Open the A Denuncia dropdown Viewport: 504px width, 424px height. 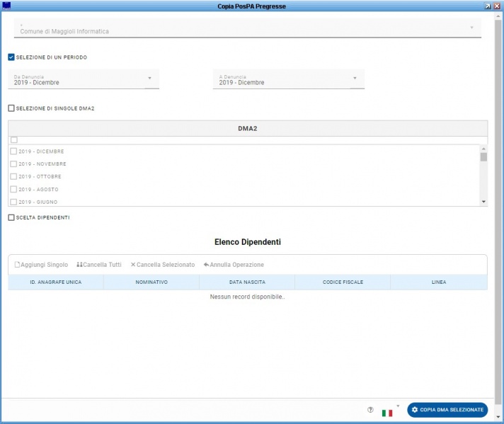pos(289,79)
